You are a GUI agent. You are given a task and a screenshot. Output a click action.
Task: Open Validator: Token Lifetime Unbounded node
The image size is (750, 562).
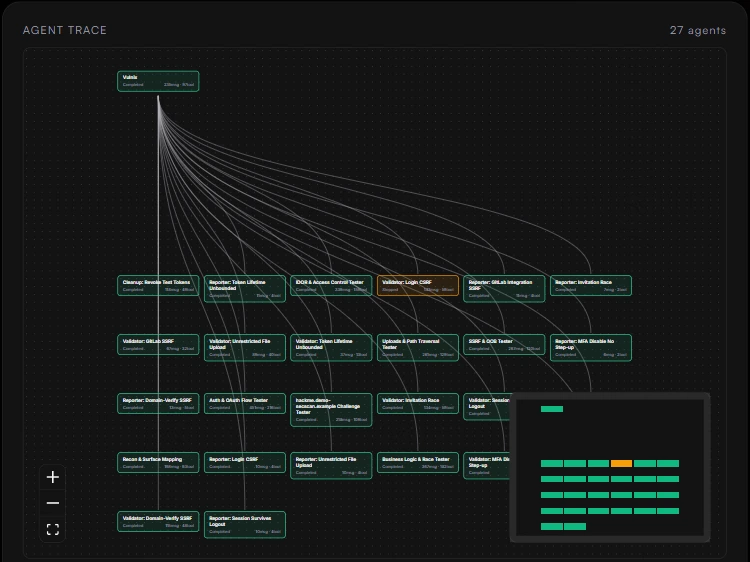(331, 348)
